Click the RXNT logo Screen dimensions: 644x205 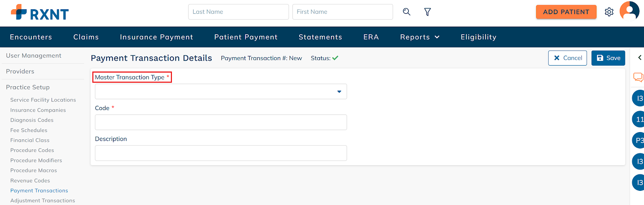point(40,12)
